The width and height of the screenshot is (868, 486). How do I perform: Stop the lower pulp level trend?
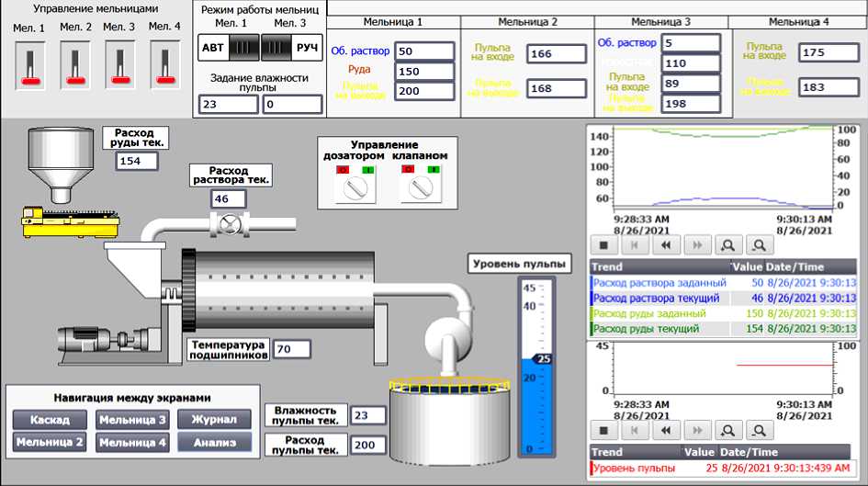603,429
